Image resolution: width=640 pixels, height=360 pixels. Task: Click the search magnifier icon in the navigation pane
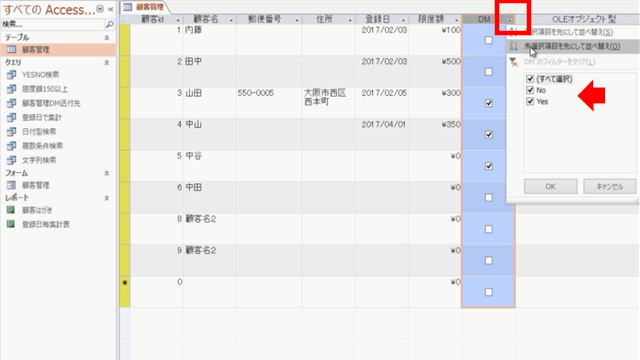[x=109, y=24]
